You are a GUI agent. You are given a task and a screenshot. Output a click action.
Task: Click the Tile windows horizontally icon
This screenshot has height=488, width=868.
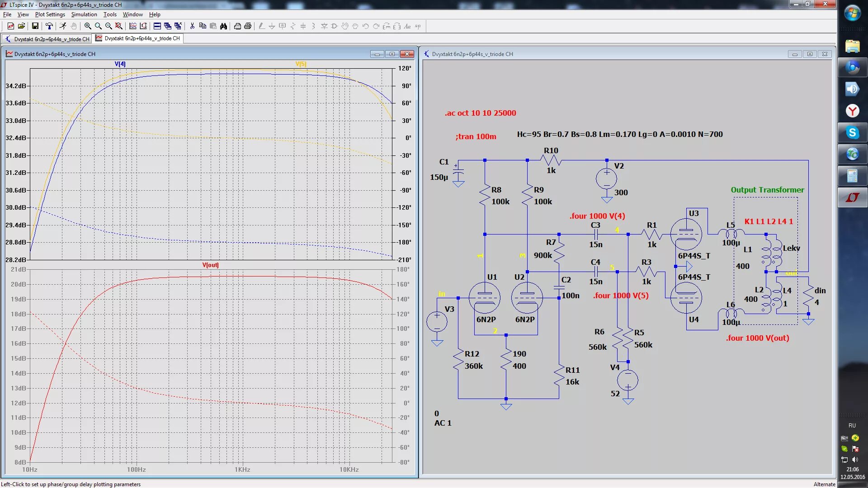click(157, 26)
